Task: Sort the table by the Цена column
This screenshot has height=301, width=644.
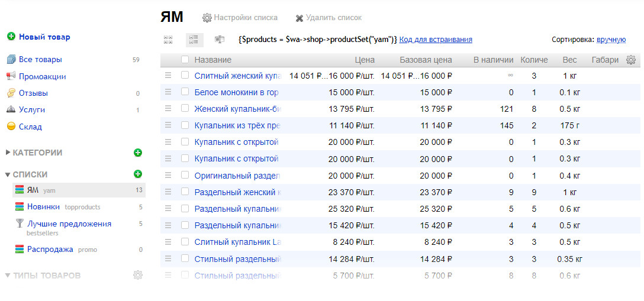Action: pos(365,60)
